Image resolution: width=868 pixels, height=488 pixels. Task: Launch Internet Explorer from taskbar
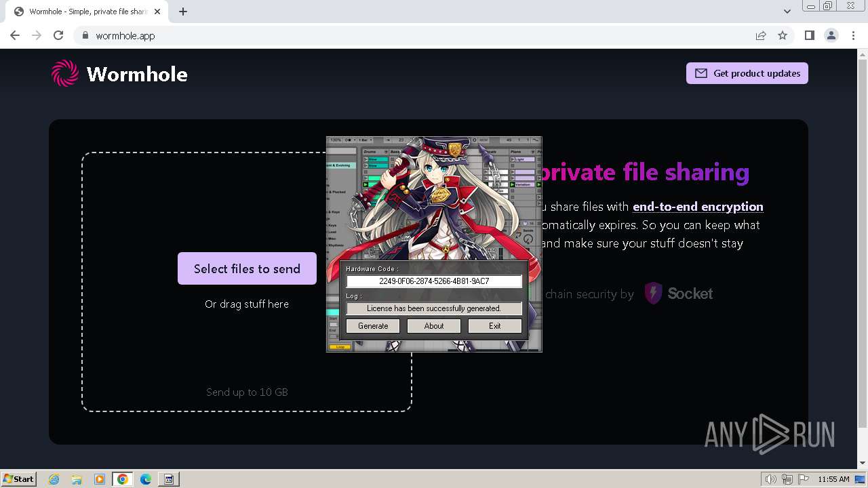point(54,479)
